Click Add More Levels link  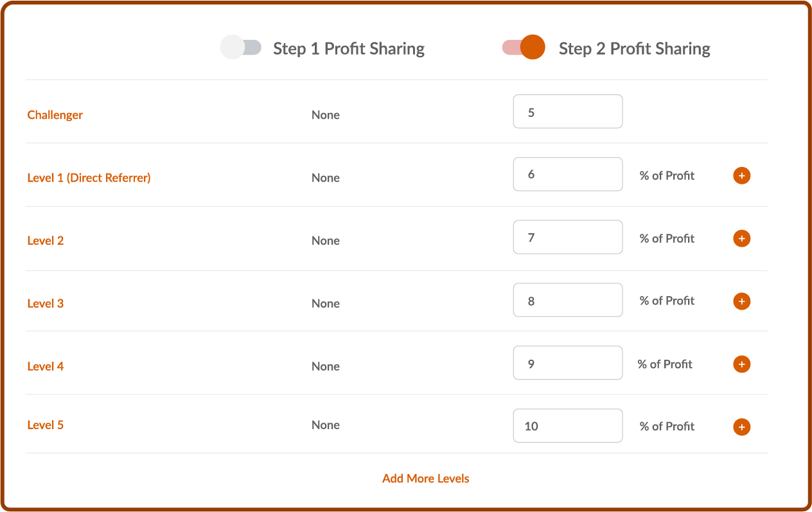pyautogui.click(x=426, y=479)
